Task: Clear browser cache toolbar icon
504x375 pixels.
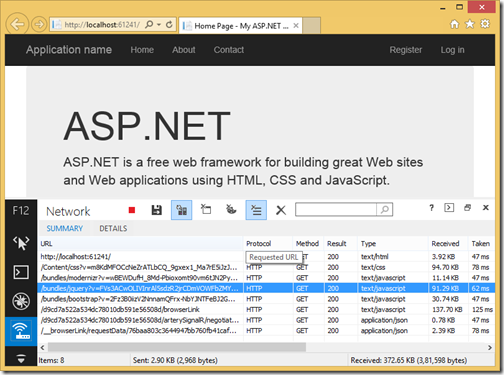Action: click(x=206, y=210)
